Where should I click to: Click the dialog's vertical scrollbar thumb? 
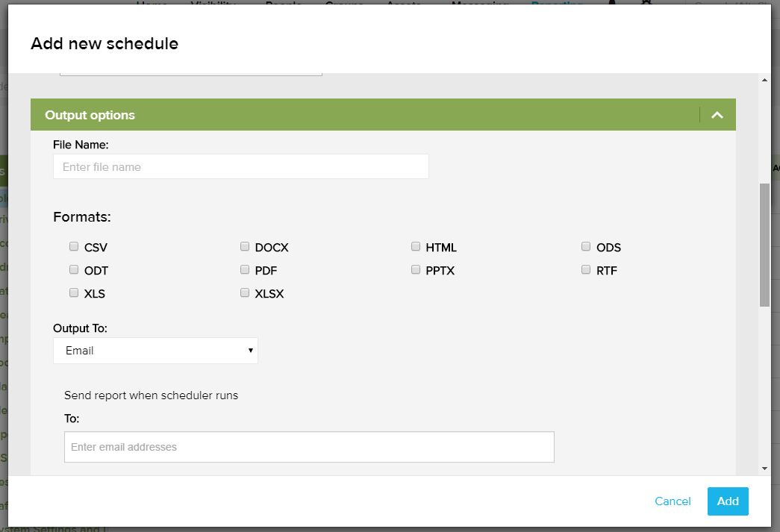764,244
